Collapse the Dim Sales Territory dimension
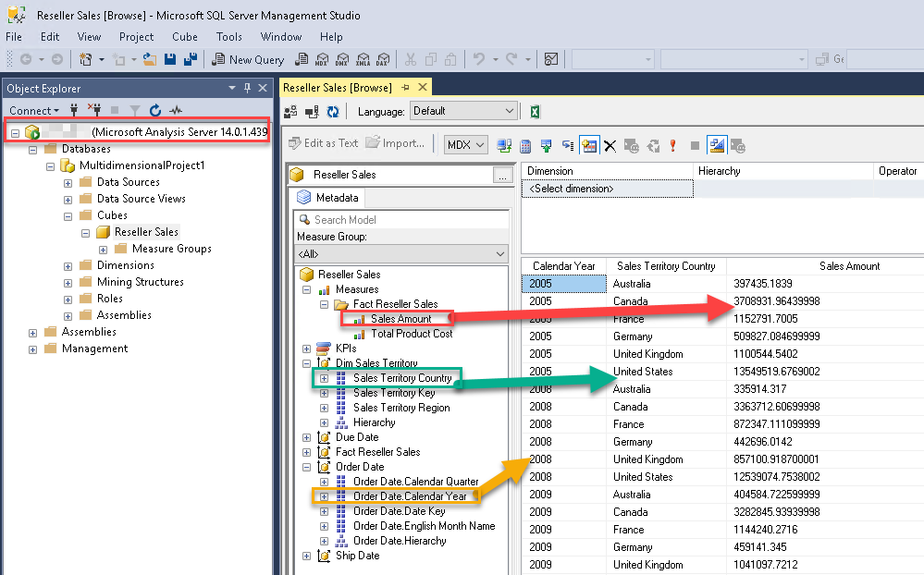 (x=307, y=362)
